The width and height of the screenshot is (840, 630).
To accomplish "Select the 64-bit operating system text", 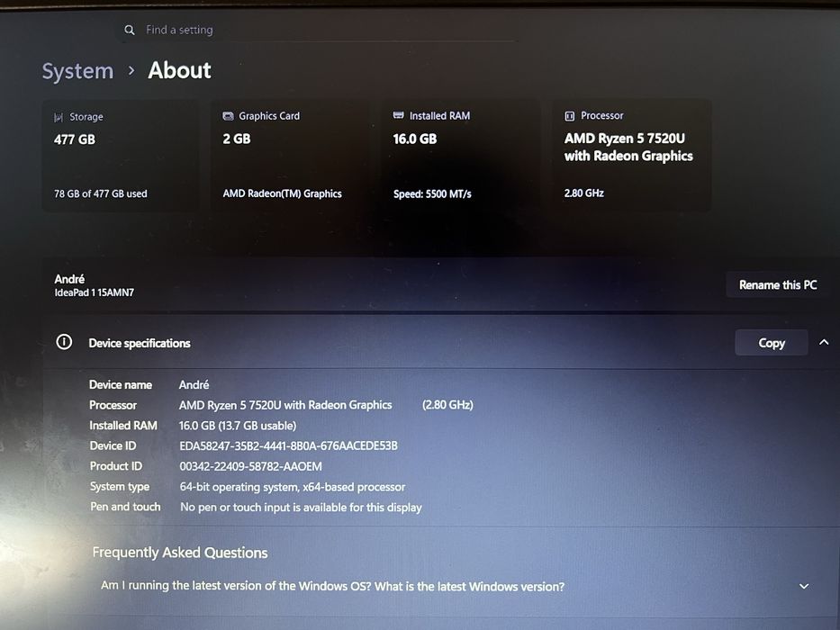I will click(x=293, y=487).
